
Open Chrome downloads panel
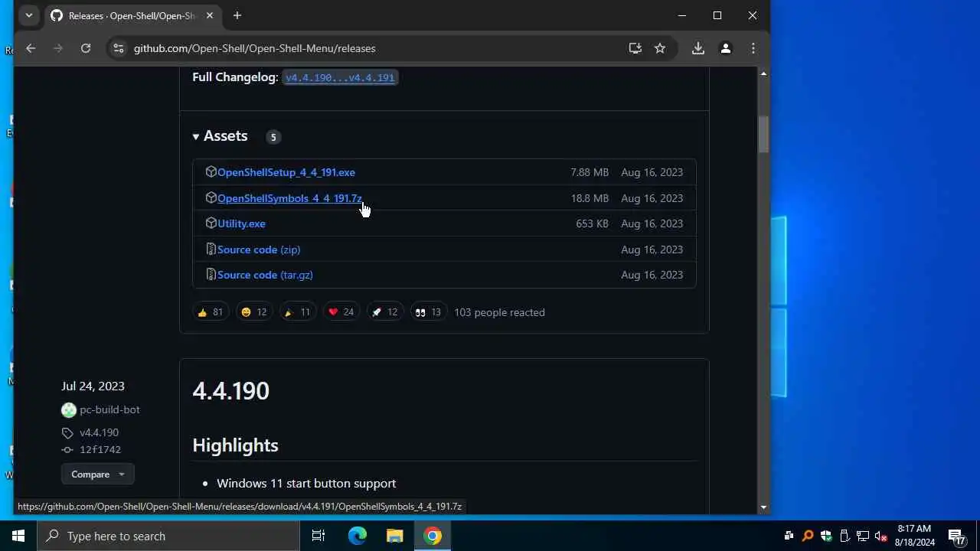[x=698, y=48]
